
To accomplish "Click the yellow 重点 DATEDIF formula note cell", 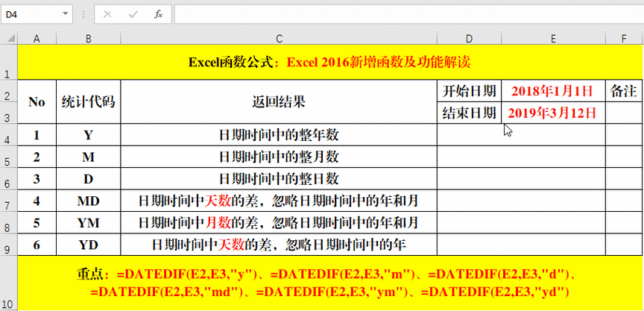I will pos(329,283).
